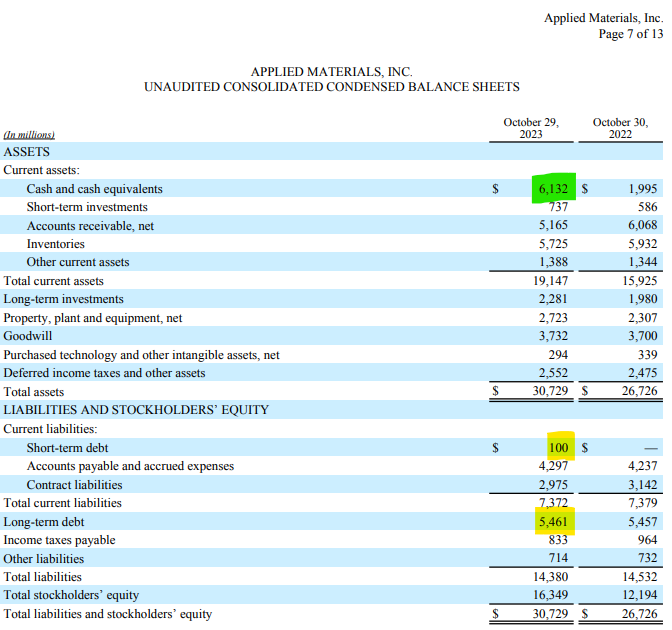Click the 'Property, plant and equipment, net' label

tap(93, 318)
